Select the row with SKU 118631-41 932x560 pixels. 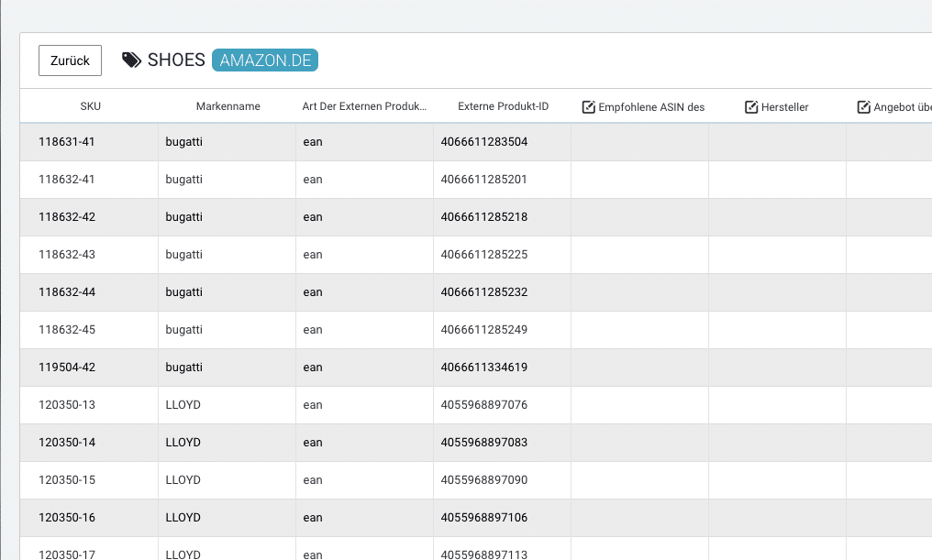coord(67,142)
